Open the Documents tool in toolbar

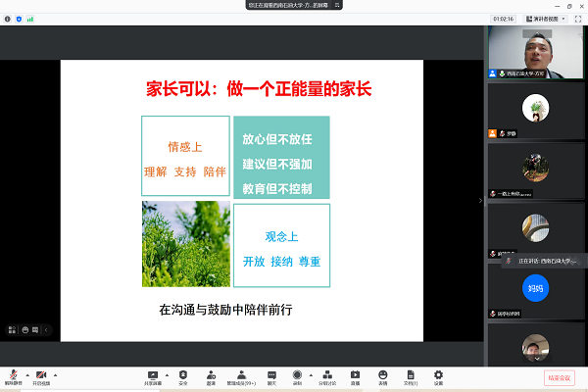tap(409, 376)
